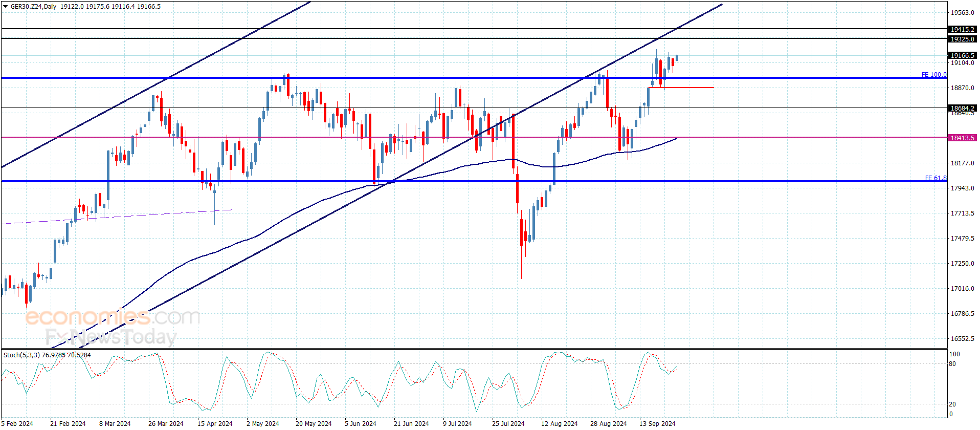Select the FE 61.8 Fibonacci label
980x430 pixels.
(936, 178)
